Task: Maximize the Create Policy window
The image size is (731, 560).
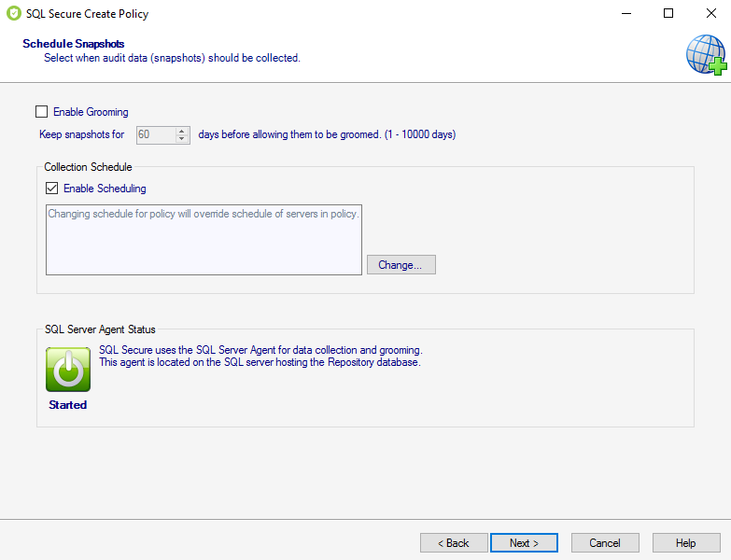Action: 668,13
